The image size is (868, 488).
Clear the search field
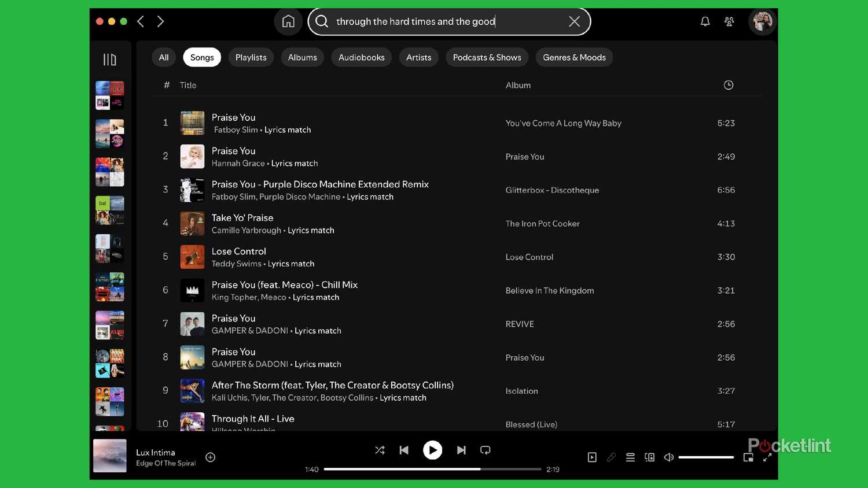pos(574,21)
